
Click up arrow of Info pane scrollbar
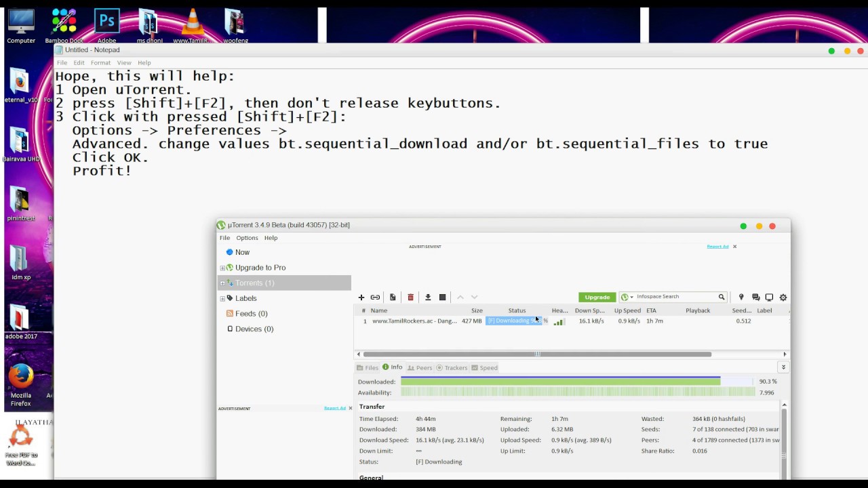[x=784, y=405]
